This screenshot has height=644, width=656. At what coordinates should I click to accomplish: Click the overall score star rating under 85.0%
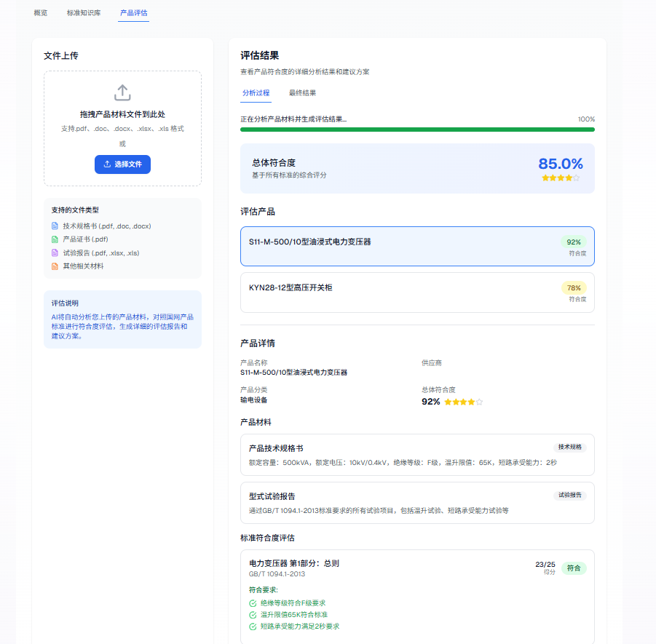click(560, 178)
